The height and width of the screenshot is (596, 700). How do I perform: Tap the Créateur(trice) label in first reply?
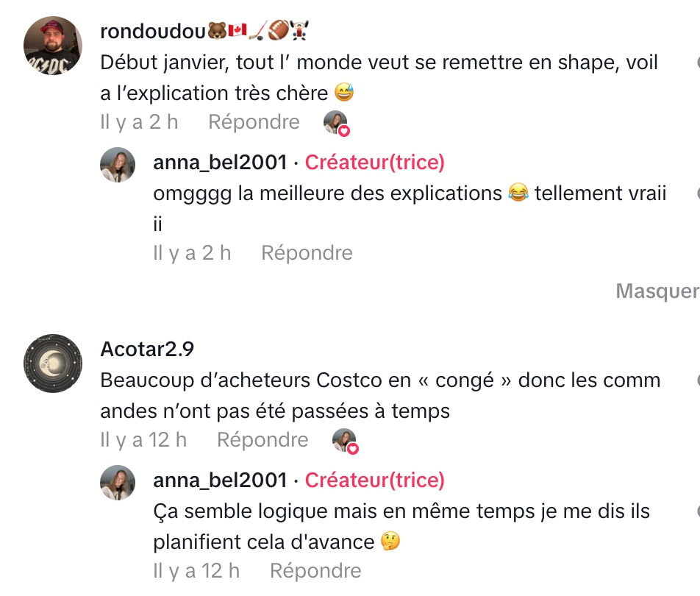pos(374,162)
